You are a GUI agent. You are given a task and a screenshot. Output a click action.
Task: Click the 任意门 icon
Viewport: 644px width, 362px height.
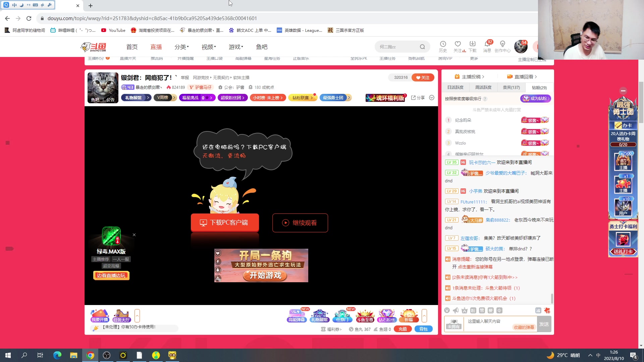[x=342, y=315]
